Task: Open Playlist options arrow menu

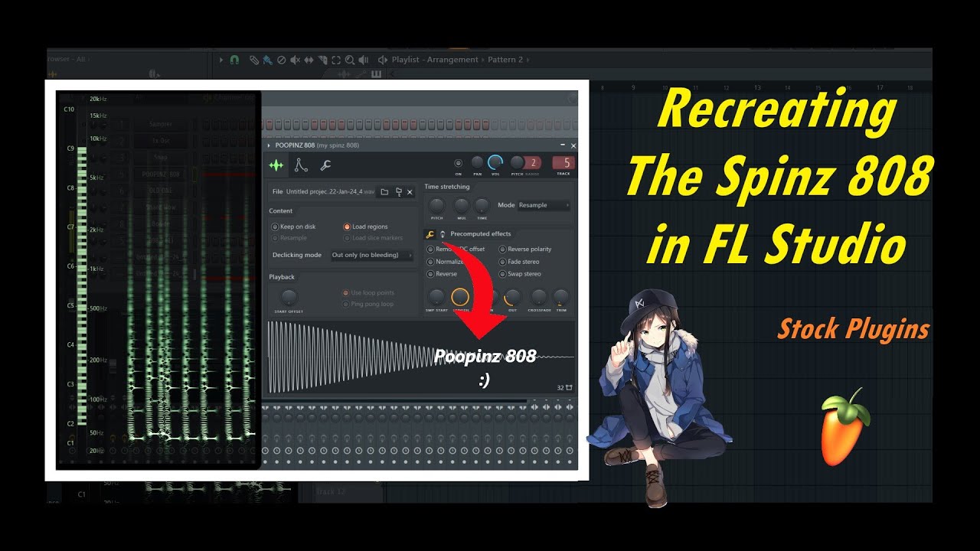Action: point(221,60)
